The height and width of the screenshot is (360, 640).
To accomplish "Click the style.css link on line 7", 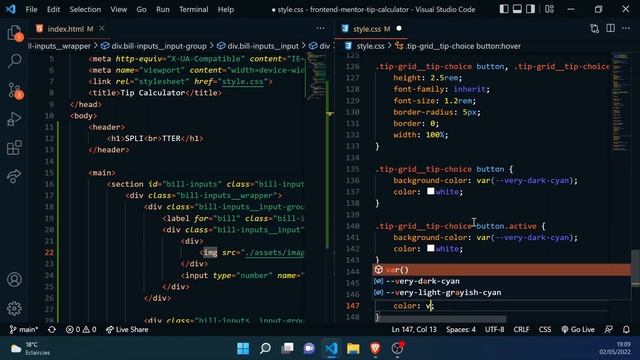I will coord(242,81).
